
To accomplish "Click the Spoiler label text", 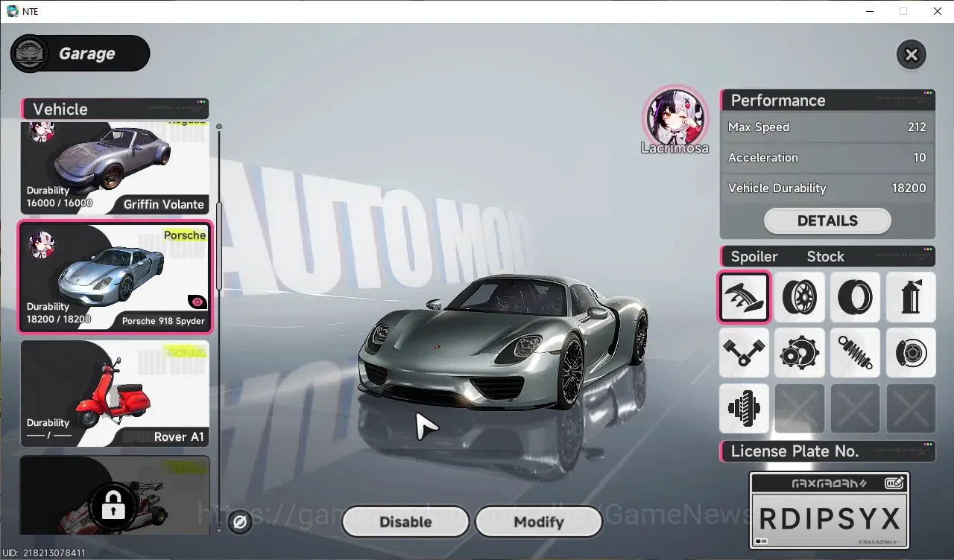I will [754, 257].
